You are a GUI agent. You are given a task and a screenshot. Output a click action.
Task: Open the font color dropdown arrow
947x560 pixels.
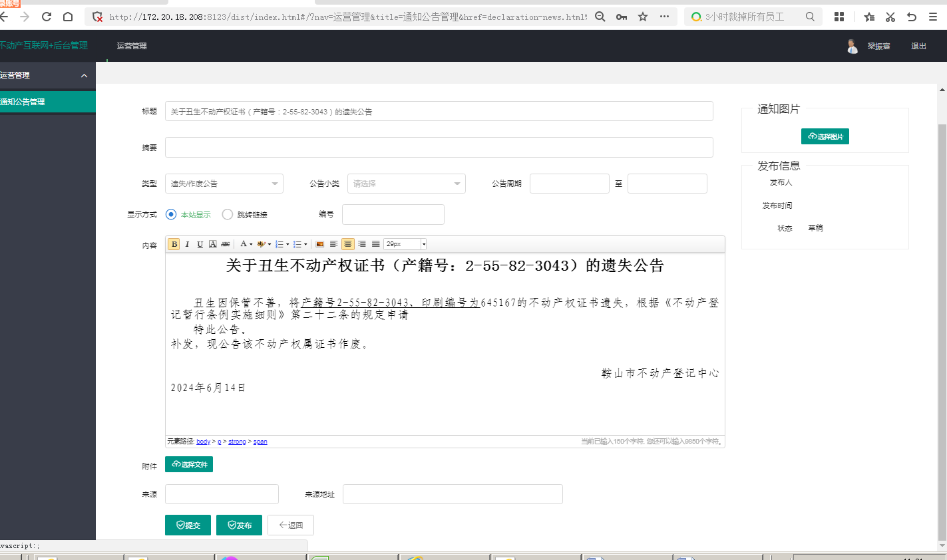tap(251, 245)
